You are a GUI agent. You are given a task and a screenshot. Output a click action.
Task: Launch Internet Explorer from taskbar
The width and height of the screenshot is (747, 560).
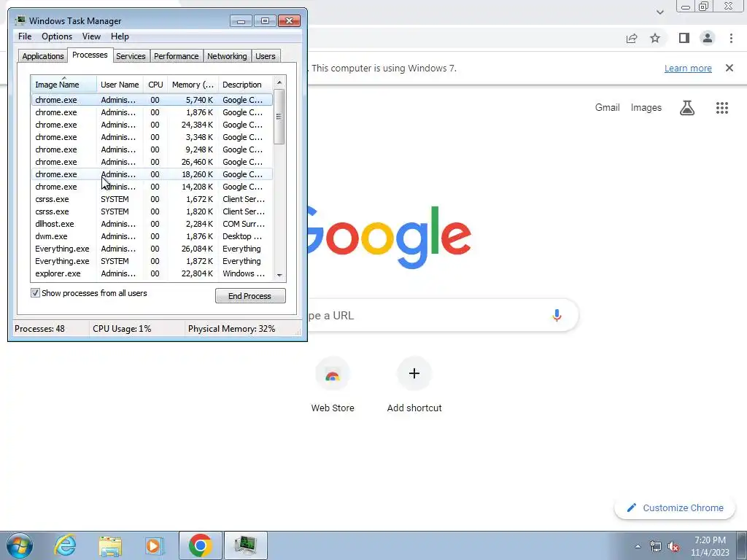click(65, 545)
